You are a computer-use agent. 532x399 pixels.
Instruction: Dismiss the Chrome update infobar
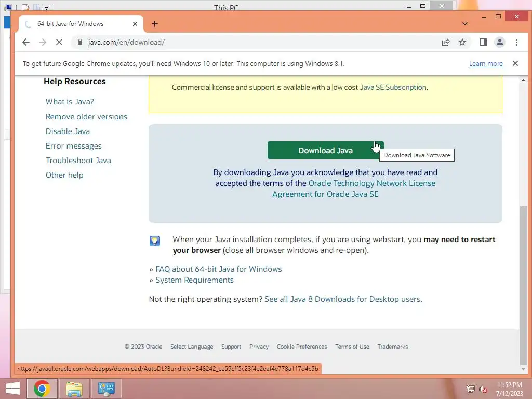515,63
